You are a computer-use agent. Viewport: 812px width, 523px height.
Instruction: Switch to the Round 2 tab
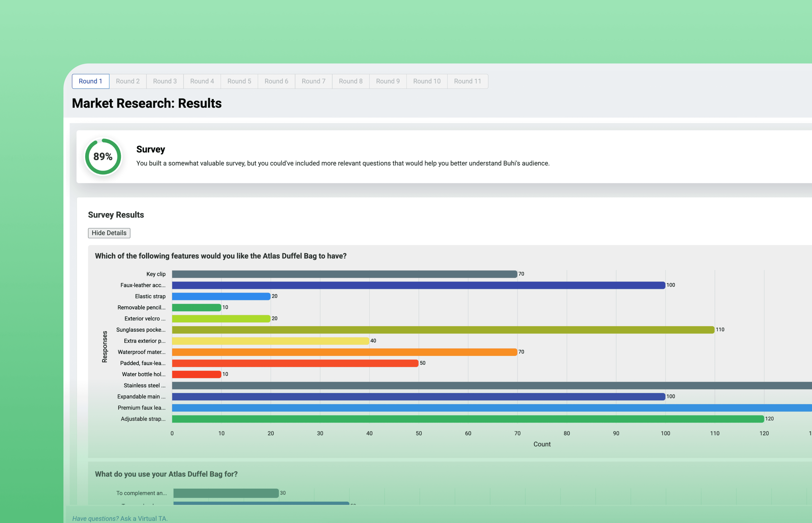pyautogui.click(x=128, y=81)
